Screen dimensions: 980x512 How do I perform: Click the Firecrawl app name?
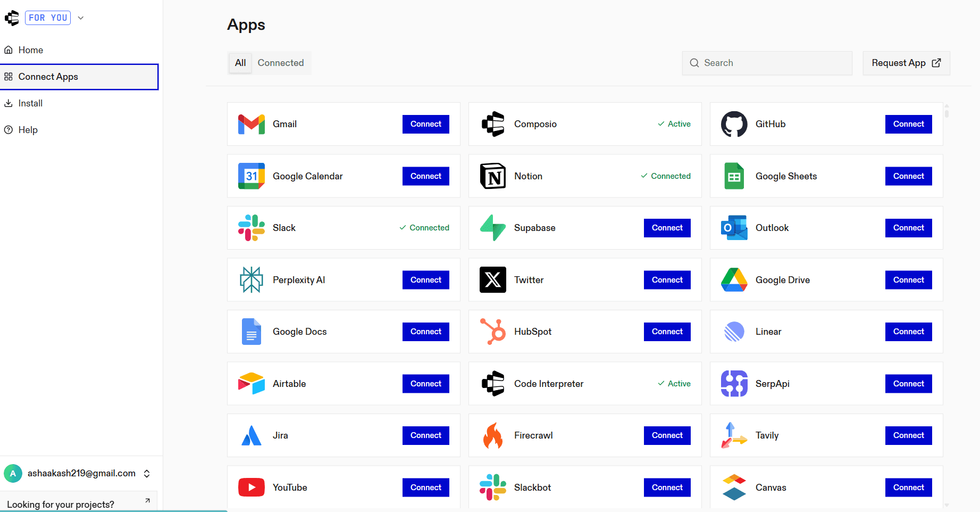coord(533,435)
